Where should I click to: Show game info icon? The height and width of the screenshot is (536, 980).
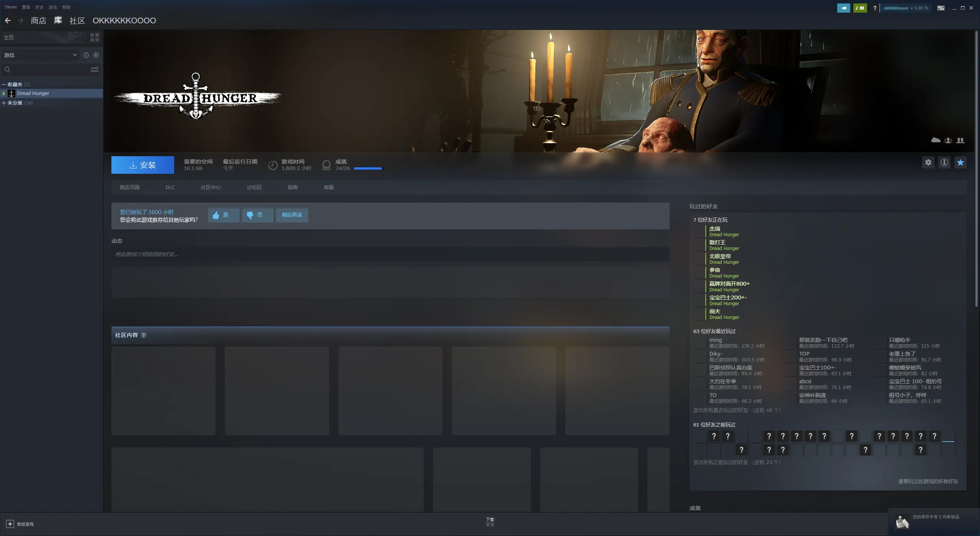[x=944, y=162]
